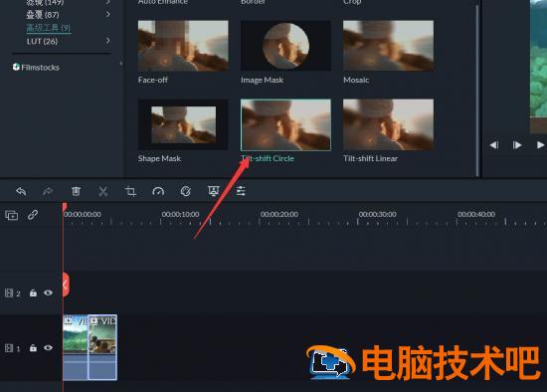
Task: Select the first video clip on track 1
Action: 76,347
